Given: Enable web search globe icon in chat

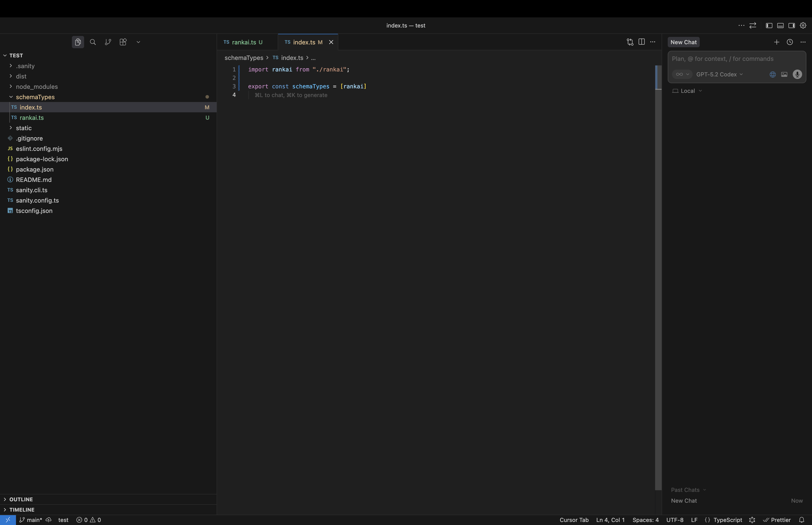Looking at the screenshot, I should click(x=772, y=74).
